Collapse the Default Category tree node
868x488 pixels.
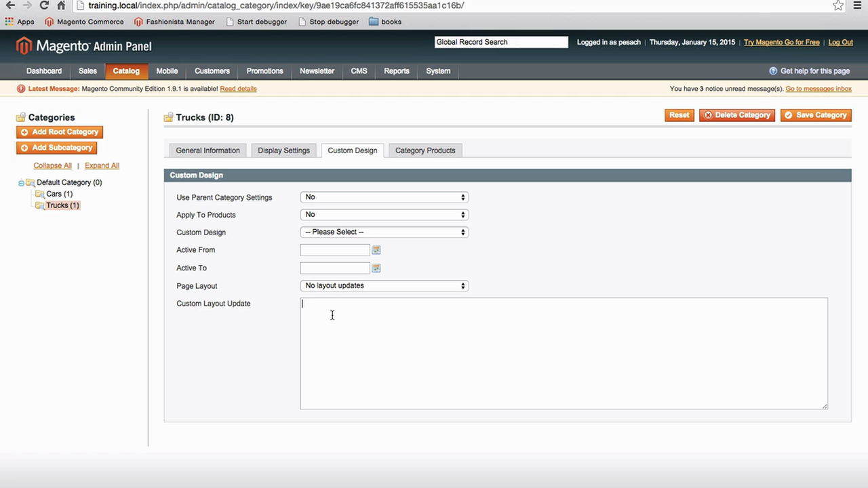click(x=20, y=182)
